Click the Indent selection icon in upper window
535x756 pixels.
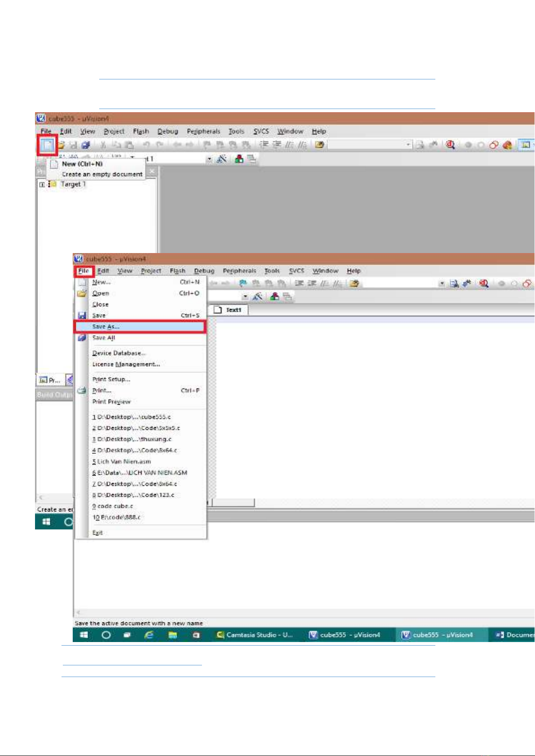tap(264, 144)
